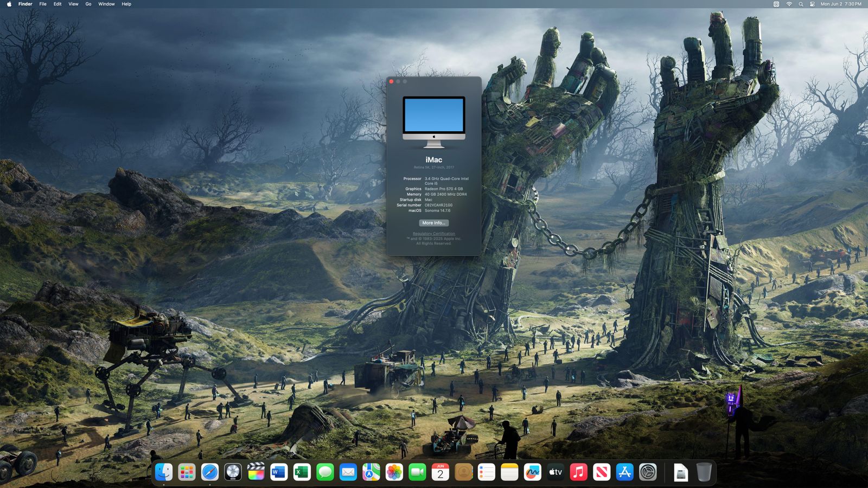The image size is (868, 488).
Task: Open the Apple menu
Action: 9,4
